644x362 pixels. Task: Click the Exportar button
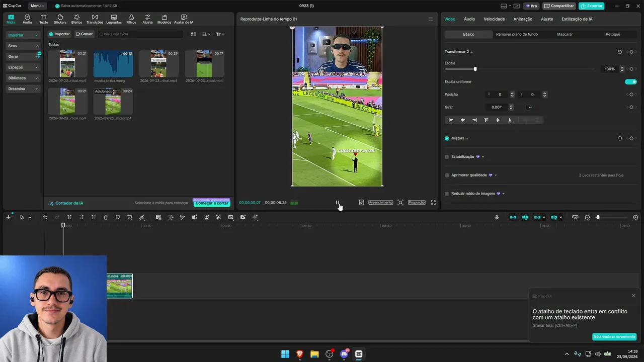tap(591, 6)
